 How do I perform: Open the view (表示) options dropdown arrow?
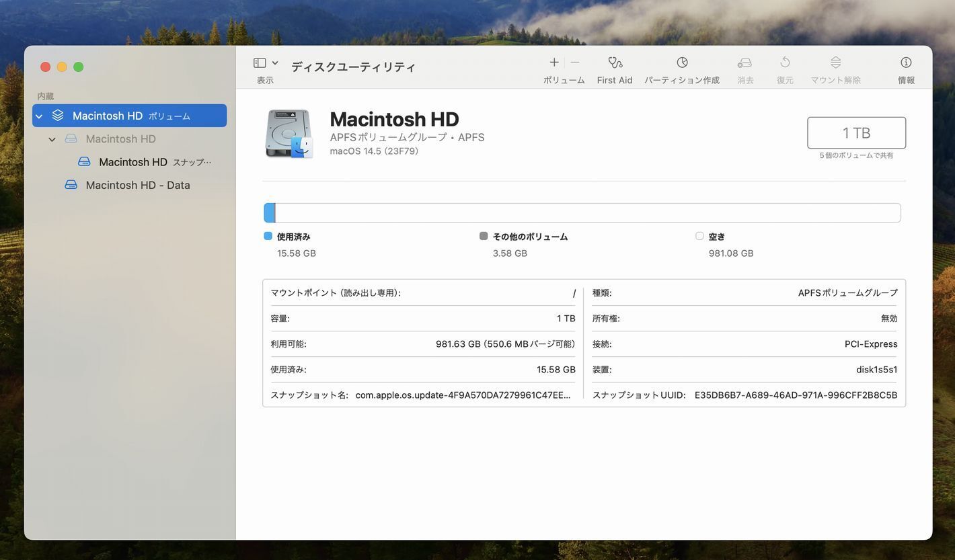coord(275,63)
